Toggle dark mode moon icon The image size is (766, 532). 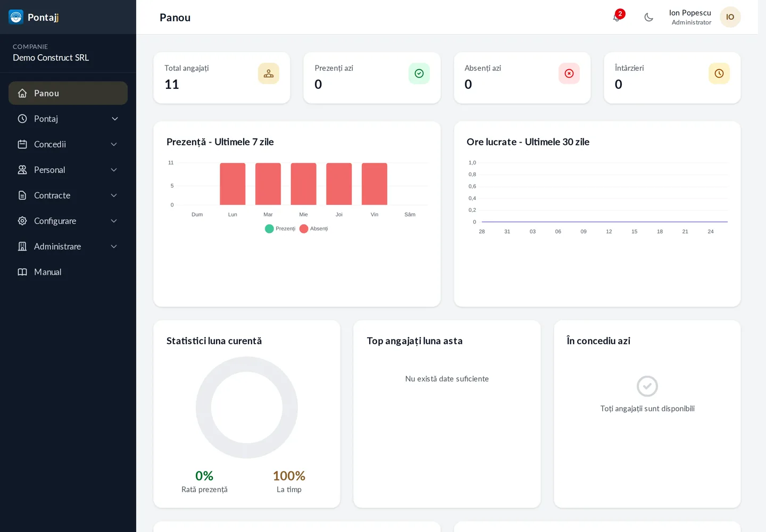(x=648, y=17)
